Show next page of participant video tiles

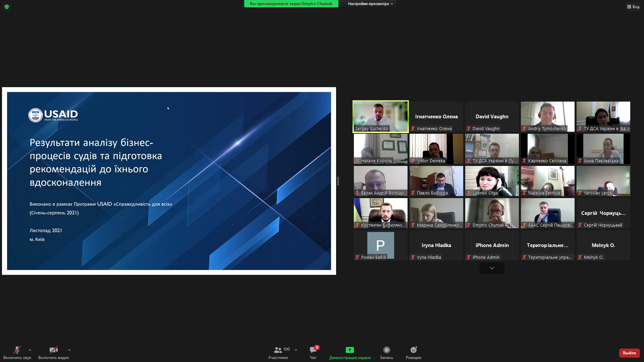pyautogui.click(x=492, y=268)
